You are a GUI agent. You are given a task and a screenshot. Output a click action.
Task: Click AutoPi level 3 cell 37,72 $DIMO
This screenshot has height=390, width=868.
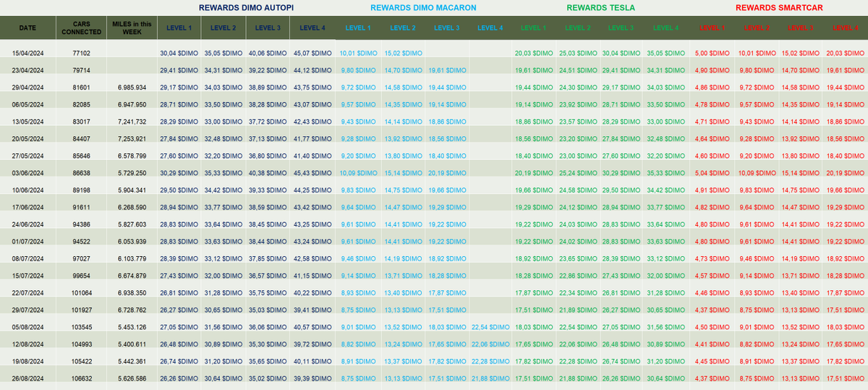pyautogui.click(x=268, y=121)
